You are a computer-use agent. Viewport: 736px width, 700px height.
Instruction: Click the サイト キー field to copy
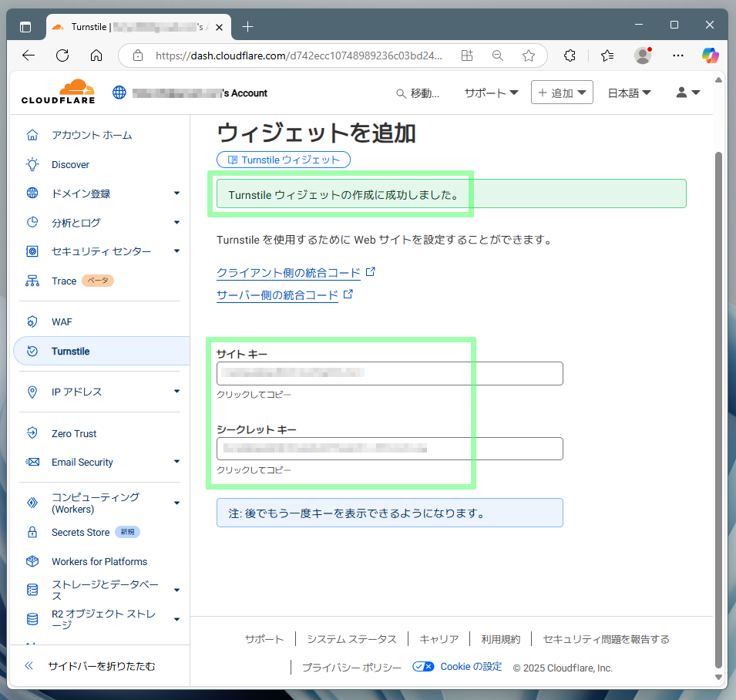[389, 373]
